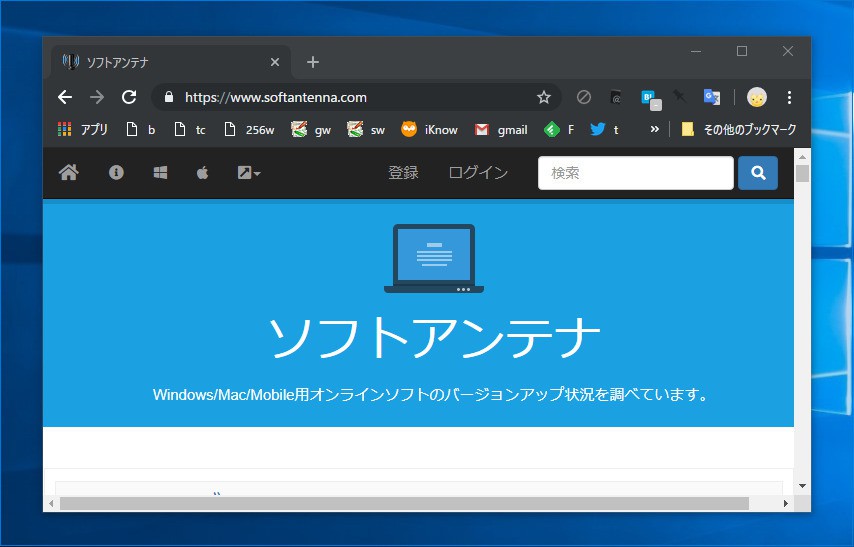Click the blue search magnifier button
854x547 pixels.
758,173
